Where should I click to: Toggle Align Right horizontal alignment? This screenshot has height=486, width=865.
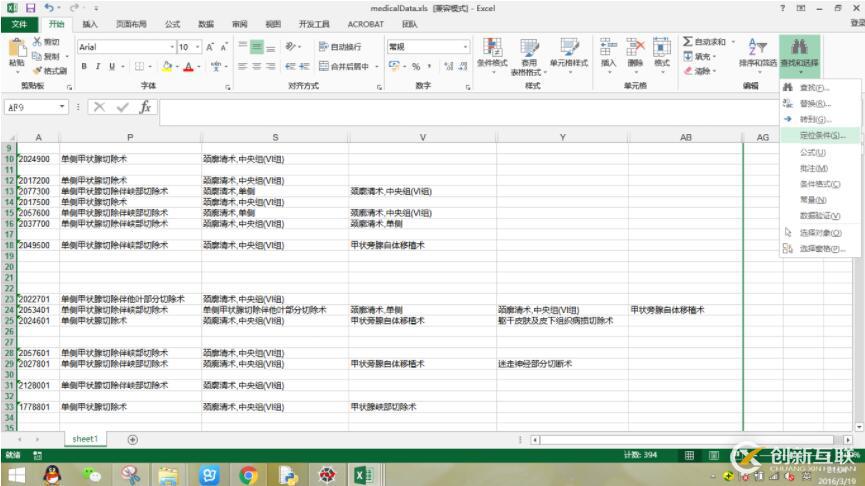[270, 66]
